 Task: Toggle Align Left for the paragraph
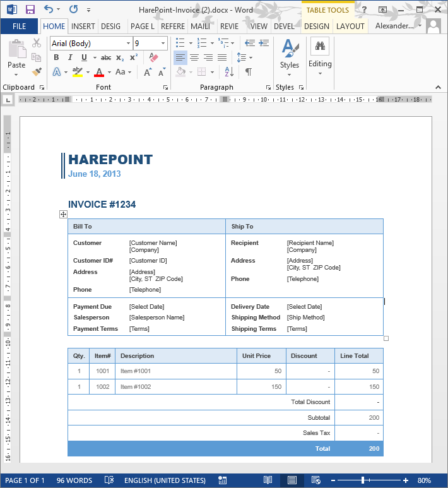(x=180, y=57)
